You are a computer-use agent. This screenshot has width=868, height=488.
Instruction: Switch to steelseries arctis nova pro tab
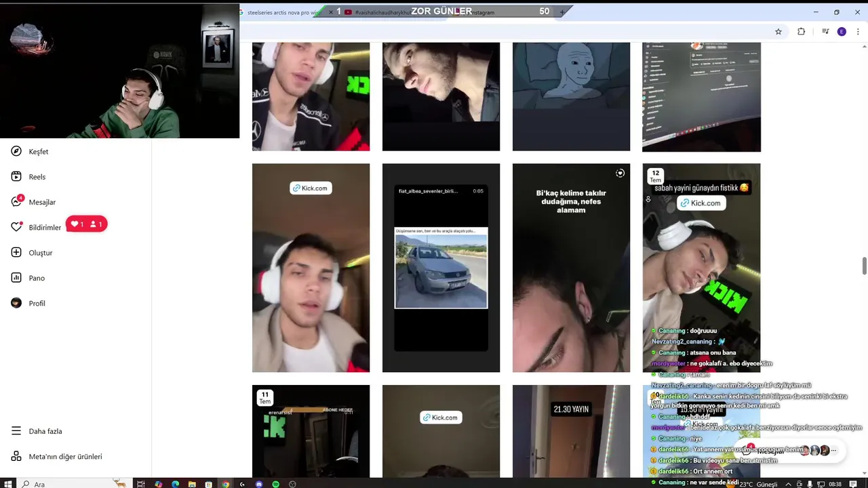coord(283,12)
